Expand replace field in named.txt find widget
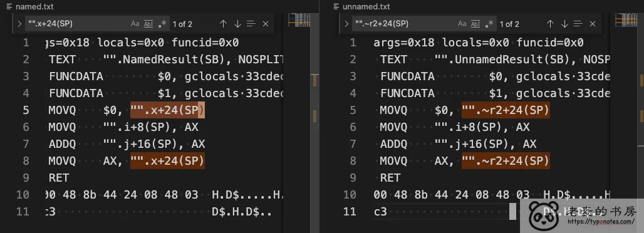 click(19, 24)
